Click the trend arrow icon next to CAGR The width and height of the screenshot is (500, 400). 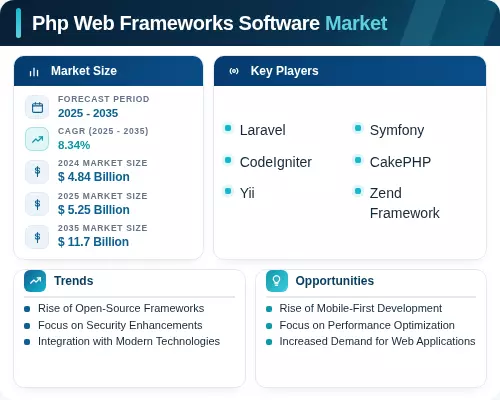[x=37, y=139]
